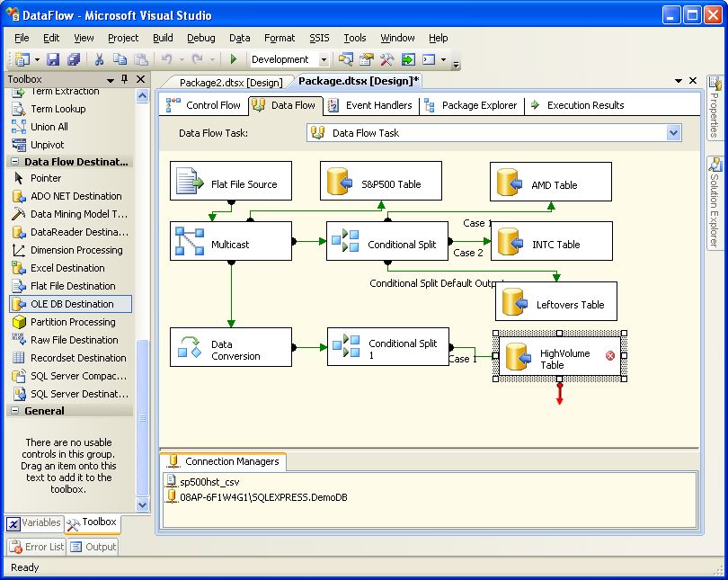The width and height of the screenshot is (728, 580).
Task: Close the active document tab
Action: (x=693, y=80)
